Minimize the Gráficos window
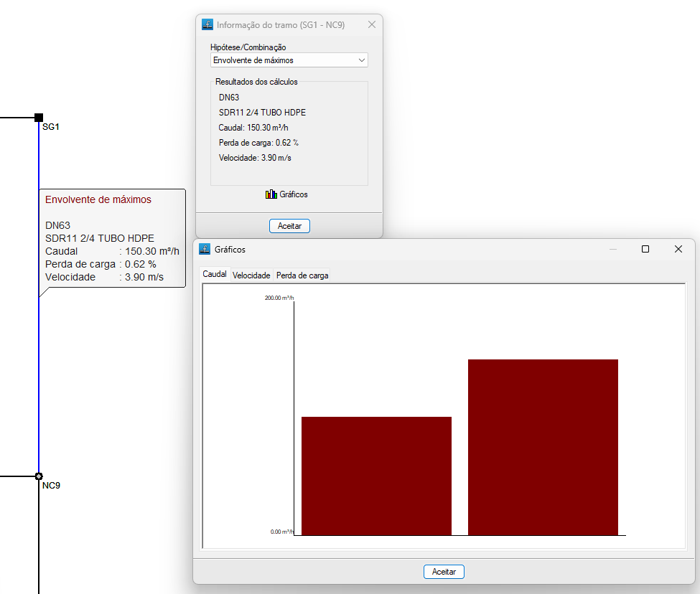This screenshot has width=700, height=594. (x=613, y=249)
